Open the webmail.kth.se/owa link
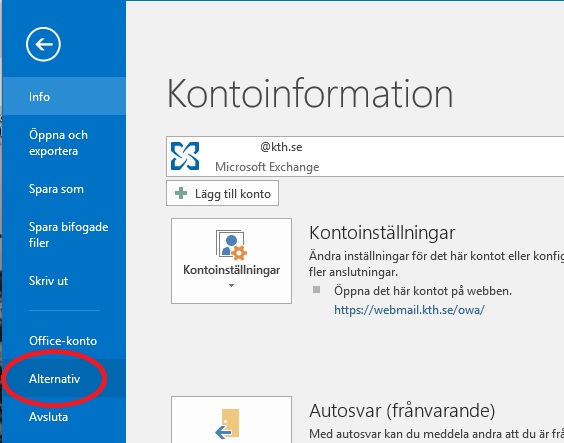 pyautogui.click(x=409, y=310)
